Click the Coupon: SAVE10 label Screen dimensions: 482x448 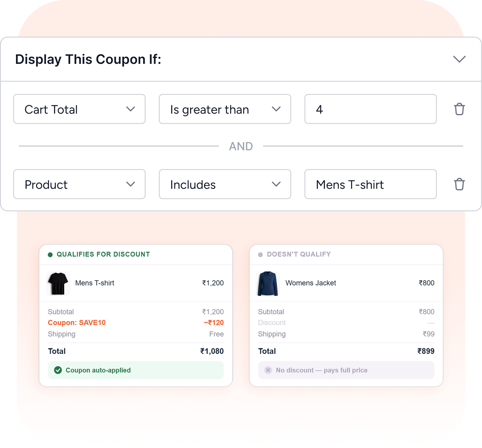77,322
